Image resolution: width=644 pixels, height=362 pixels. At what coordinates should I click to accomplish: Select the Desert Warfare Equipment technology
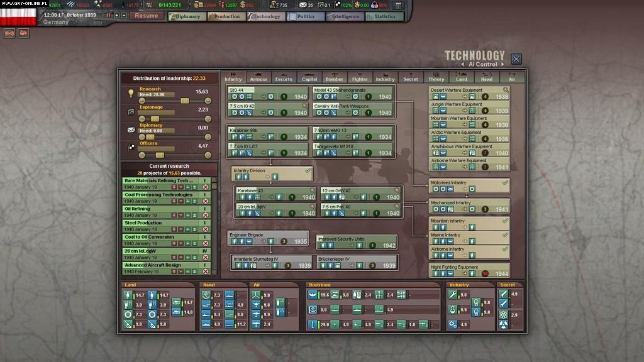click(x=469, y=94)
